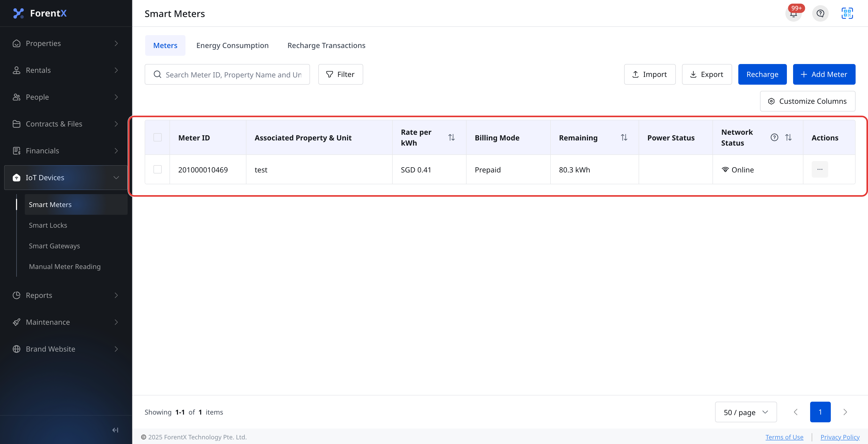Open the notifications bell icon

point(793,13)
